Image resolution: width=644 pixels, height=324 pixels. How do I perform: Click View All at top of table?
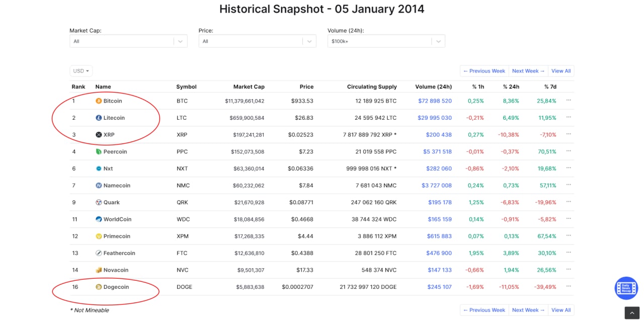[x=561, y=71]
